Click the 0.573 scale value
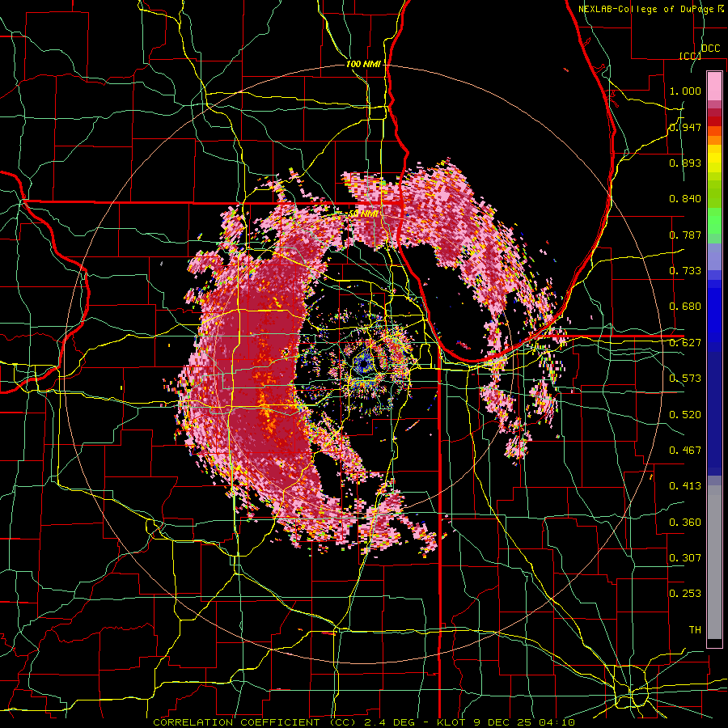This screenshot has width=728, height=728. [685, 379]
